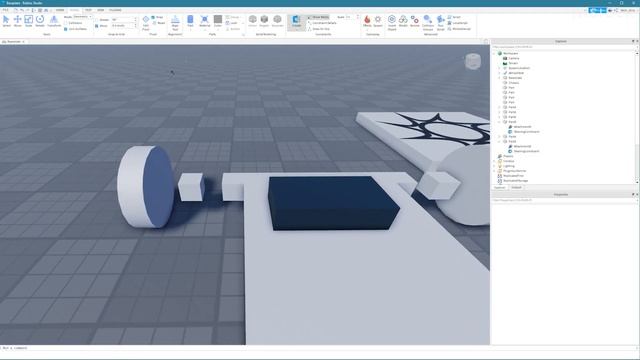
Task: Select Terrain in the Explorer tree
Action: coord(513,63)
